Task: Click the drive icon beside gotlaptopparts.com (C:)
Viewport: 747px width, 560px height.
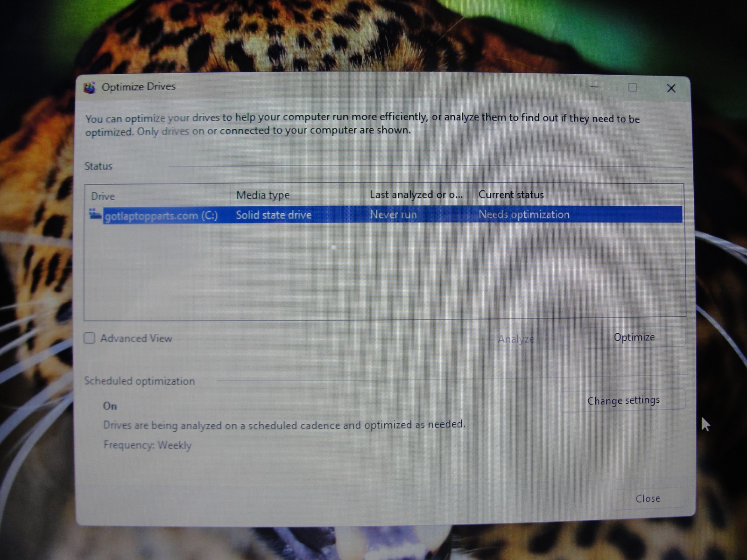Action: (x=95, y=215)
